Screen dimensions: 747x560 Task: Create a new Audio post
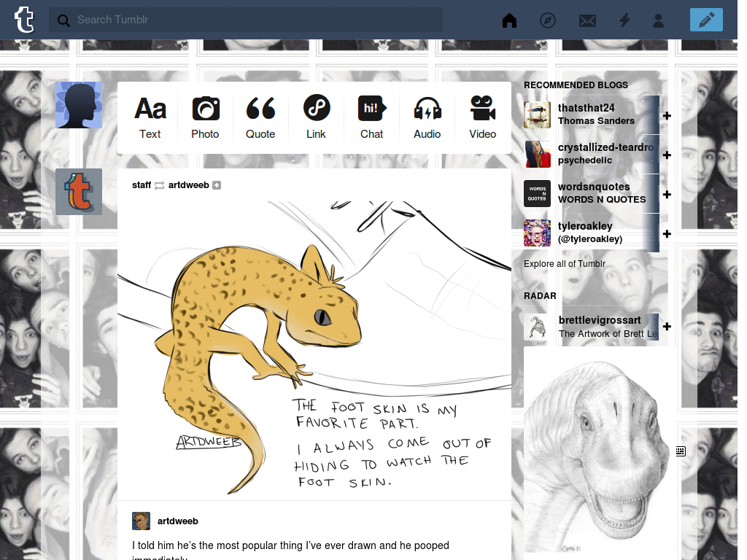coord(427,117)
